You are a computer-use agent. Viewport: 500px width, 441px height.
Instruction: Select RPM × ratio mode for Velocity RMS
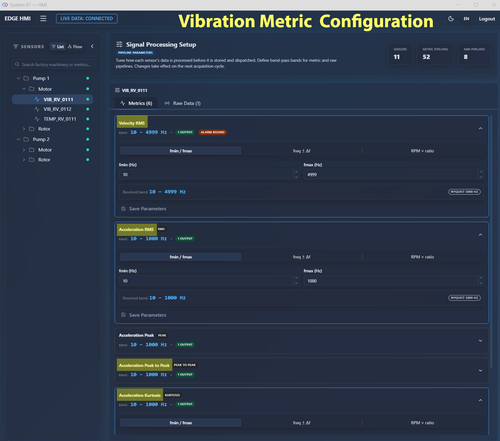point(422,151)
